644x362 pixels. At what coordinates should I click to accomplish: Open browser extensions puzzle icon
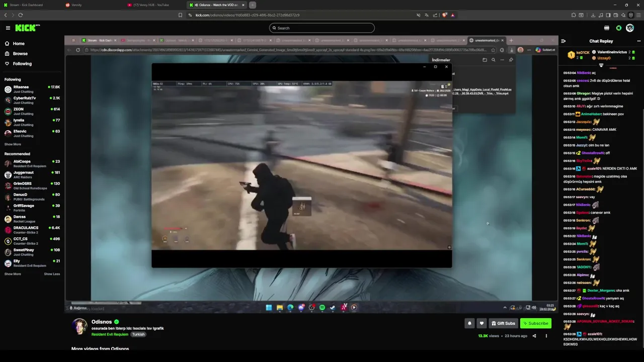point(574,15)
